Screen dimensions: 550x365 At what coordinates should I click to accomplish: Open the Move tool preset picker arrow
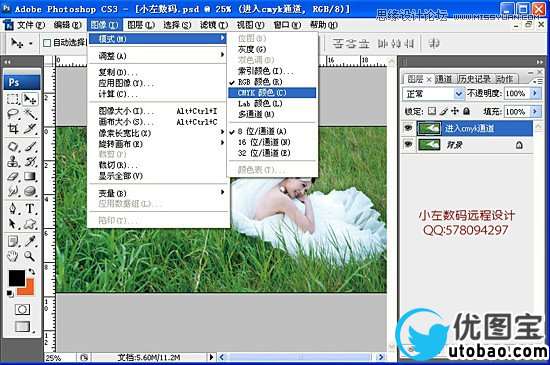(x=31, y=43)
